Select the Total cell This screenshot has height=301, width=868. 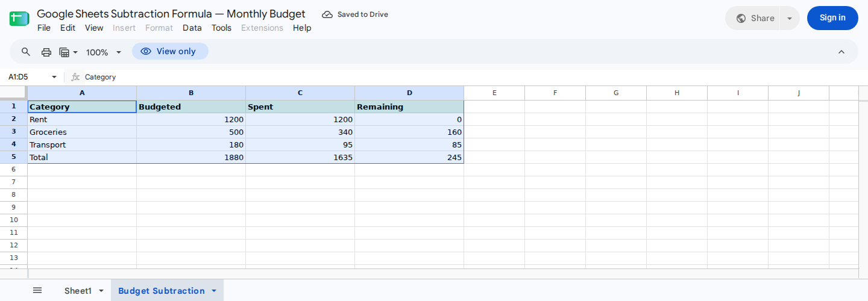tap(82, 157)
